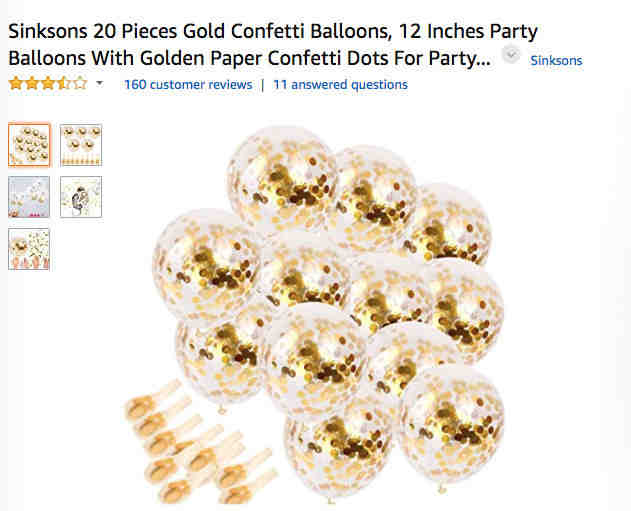Select thumbnail with blue-gray party background
The width and height of the screenshot is (631, 511).
(29, 197)
